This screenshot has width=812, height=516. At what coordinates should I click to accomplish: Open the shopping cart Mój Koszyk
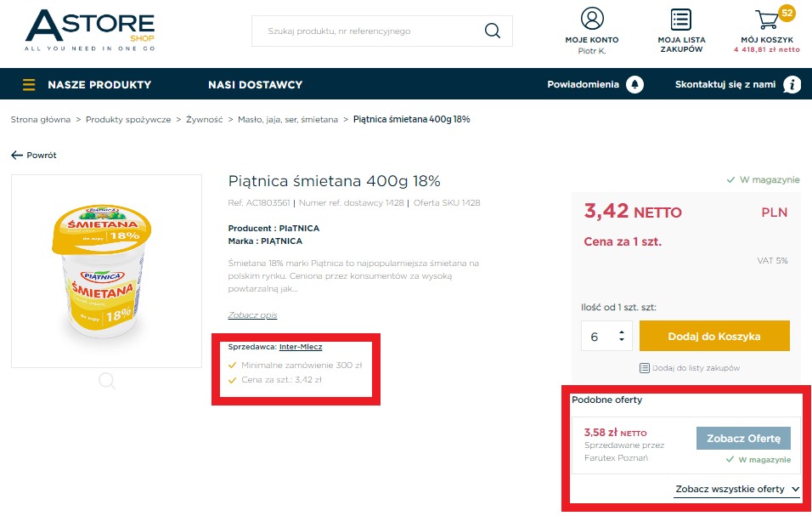click(x=767, y=20)
